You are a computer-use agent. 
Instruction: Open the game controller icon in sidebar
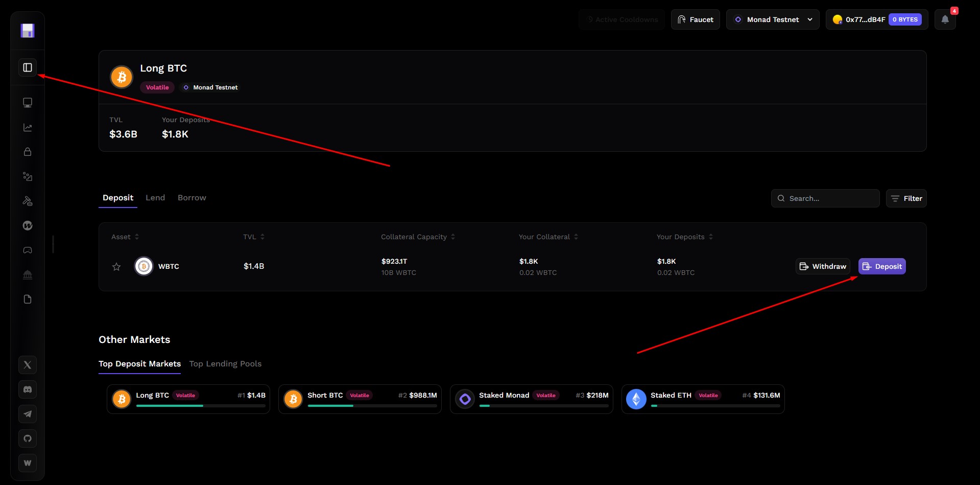(x=28, y=250)
